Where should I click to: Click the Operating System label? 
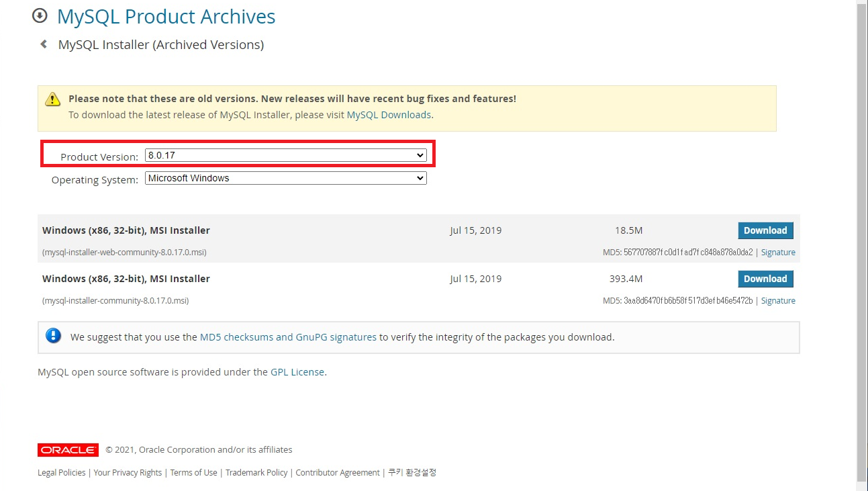coord(95,180)
